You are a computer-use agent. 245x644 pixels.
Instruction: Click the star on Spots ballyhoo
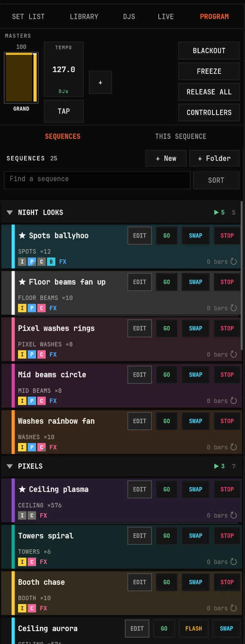click(22, 236)
